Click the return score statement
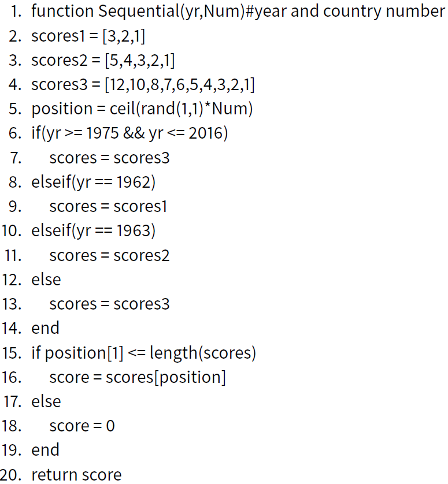 [76, 475]
